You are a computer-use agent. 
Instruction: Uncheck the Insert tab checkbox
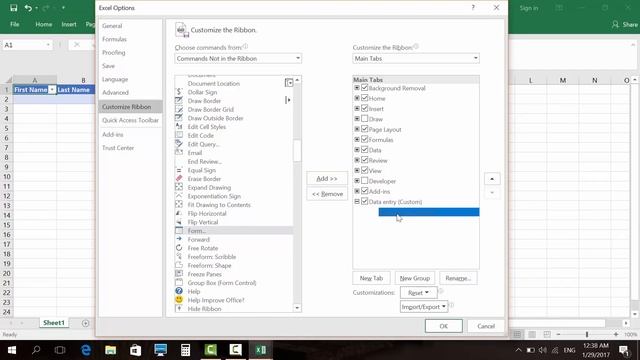click(x=364, y=109)
